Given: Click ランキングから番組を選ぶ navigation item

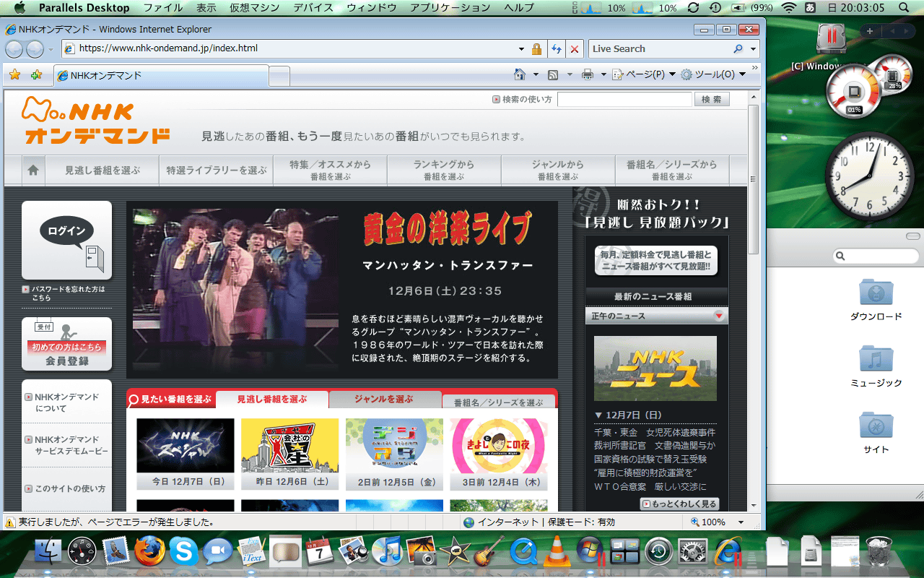Looking at the screenshot, I should pos(444,171).
